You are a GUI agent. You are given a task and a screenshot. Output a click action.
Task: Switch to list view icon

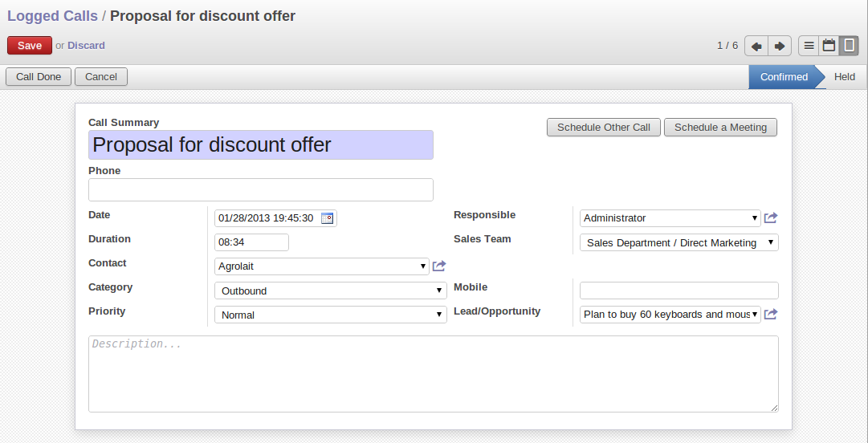(809, 46)
